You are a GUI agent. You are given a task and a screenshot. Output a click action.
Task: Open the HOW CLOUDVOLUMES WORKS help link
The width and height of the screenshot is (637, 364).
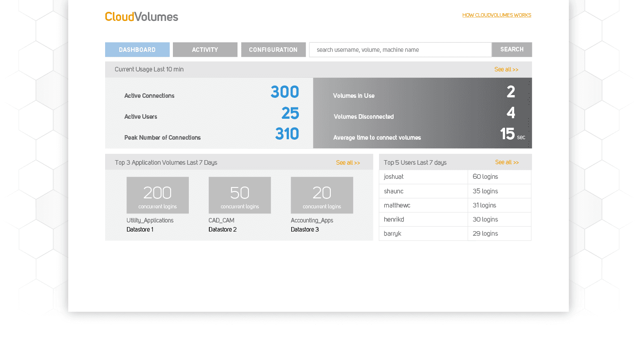point(496,15)
